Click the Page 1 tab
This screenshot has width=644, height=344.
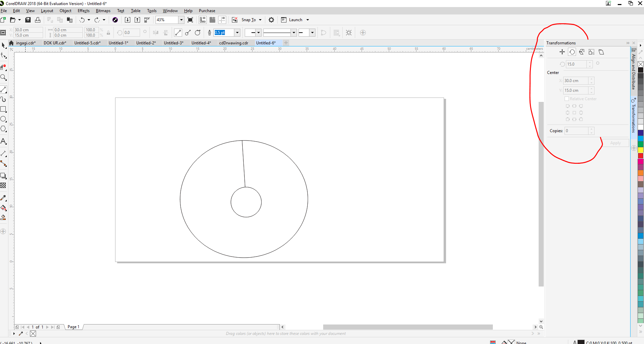73,327
